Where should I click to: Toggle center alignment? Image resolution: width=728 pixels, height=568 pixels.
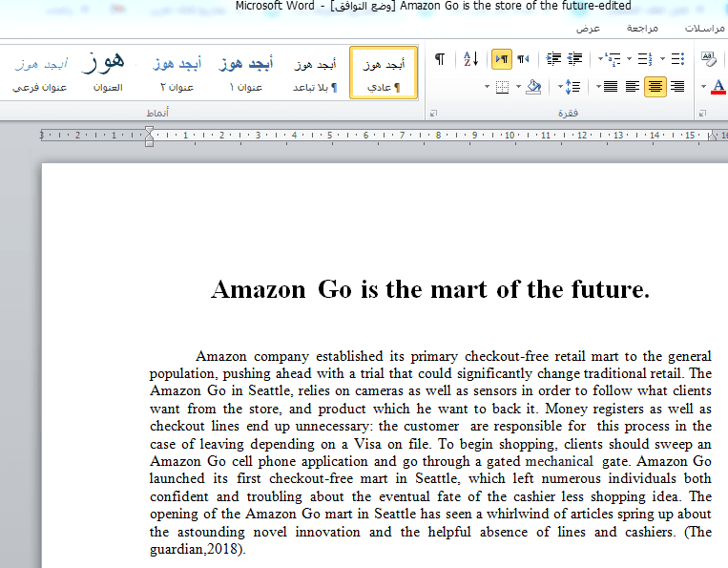(x=655, y=87)
